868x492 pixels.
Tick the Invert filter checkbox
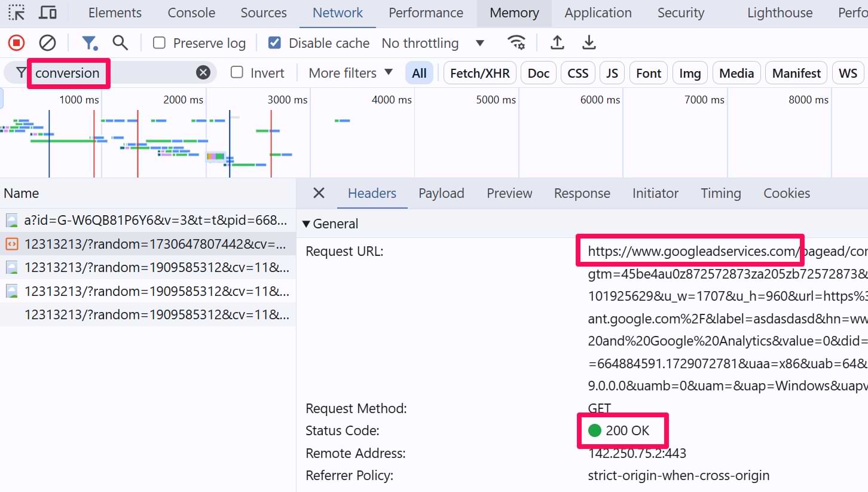pyautogui.click(x=237, y=73)
